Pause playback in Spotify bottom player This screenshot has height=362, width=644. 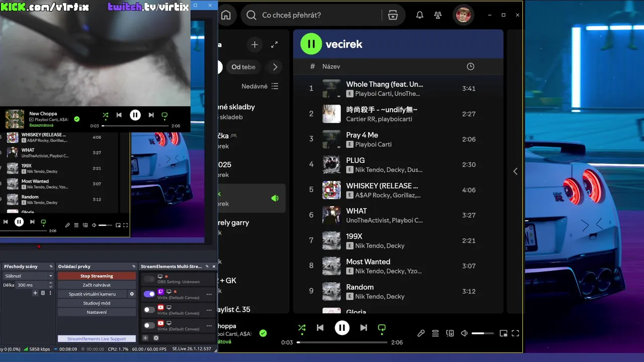pos(342,328)
